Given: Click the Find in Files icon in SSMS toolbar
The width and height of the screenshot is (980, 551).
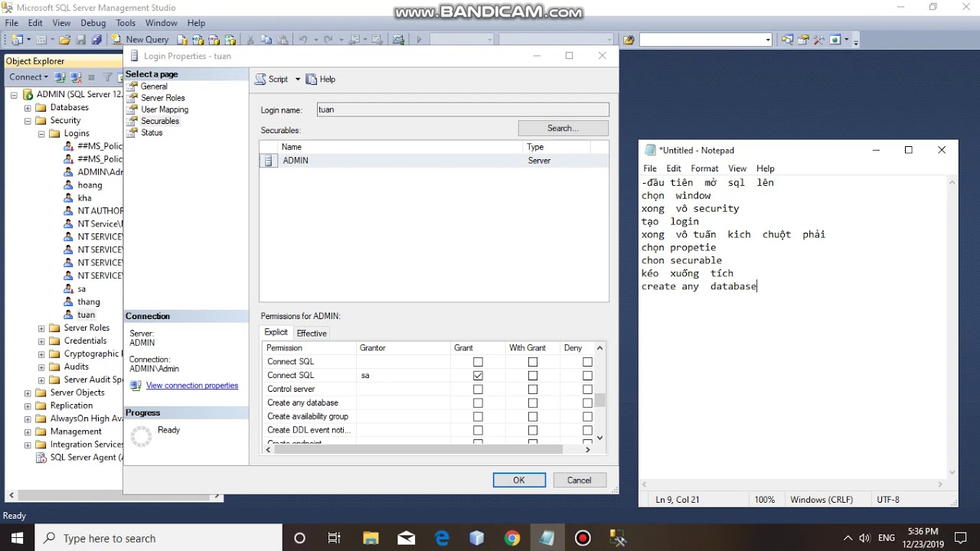Looking at the screenshot, I should tap(629, 40).
